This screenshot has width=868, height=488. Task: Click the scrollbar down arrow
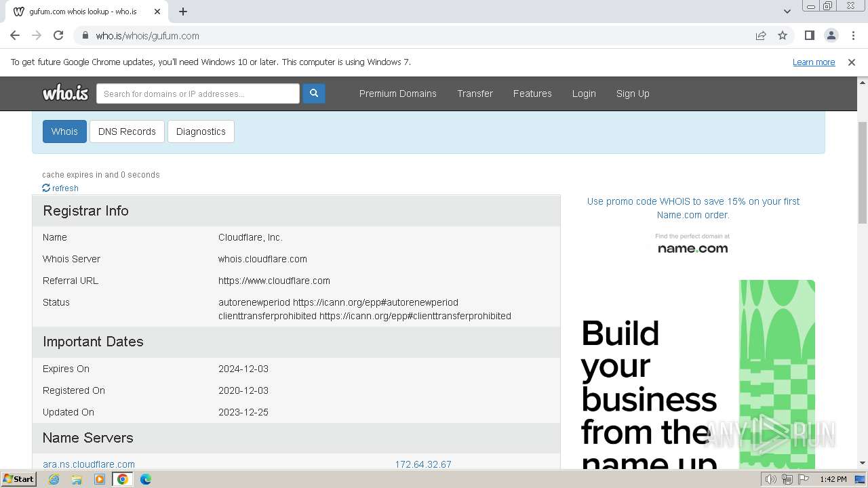(863, 463)
